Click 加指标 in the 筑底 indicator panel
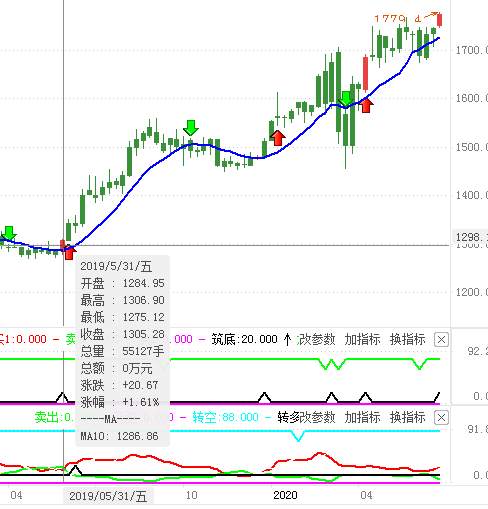Screen dimensions: 488x509 [x=362, y=339]
